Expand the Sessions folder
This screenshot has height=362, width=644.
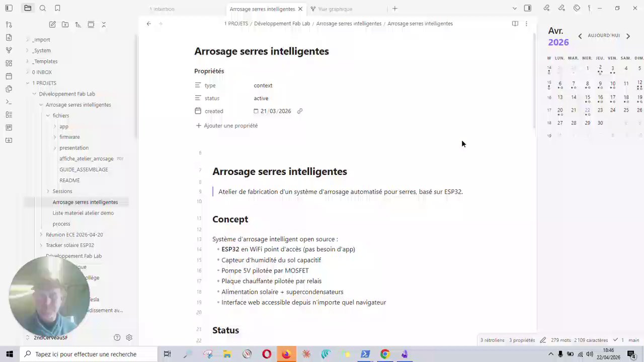[62, 191]
